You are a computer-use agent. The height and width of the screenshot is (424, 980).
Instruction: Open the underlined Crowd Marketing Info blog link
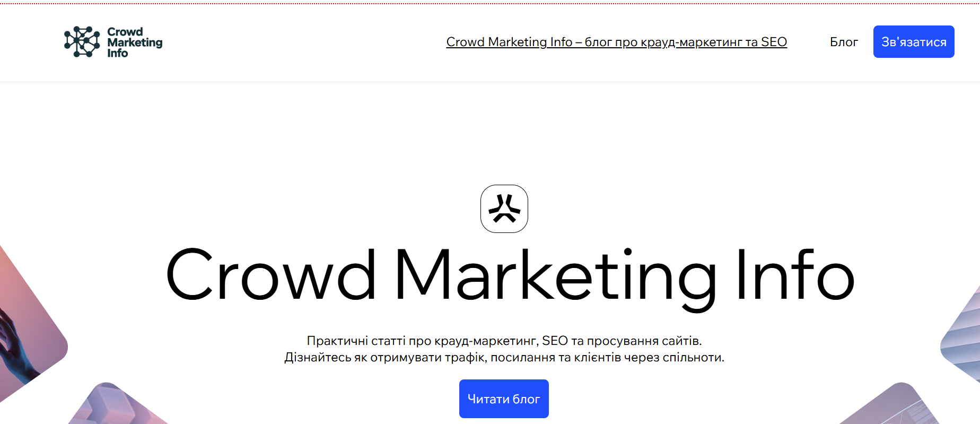(616, 42)
